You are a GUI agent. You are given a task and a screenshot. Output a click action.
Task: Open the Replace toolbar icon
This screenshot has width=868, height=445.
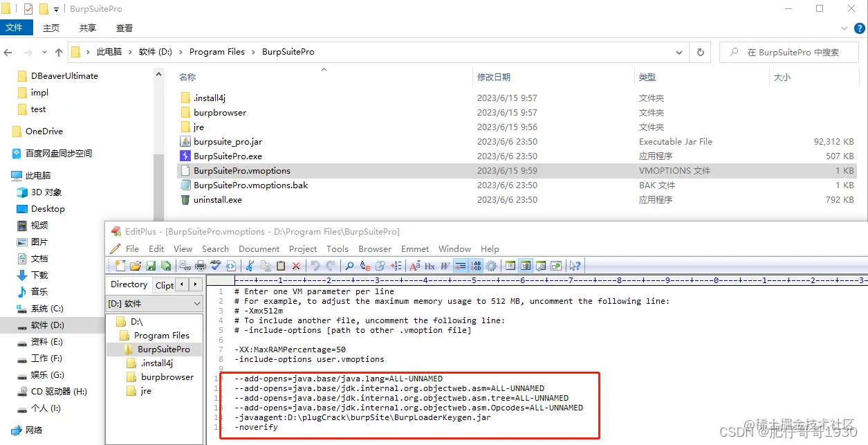(x=365, y=266)
